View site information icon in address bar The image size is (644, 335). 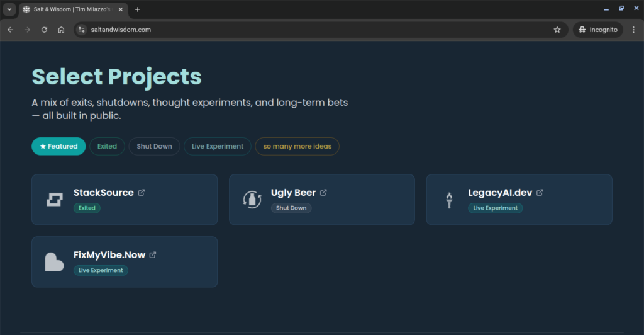coord(81,30)
